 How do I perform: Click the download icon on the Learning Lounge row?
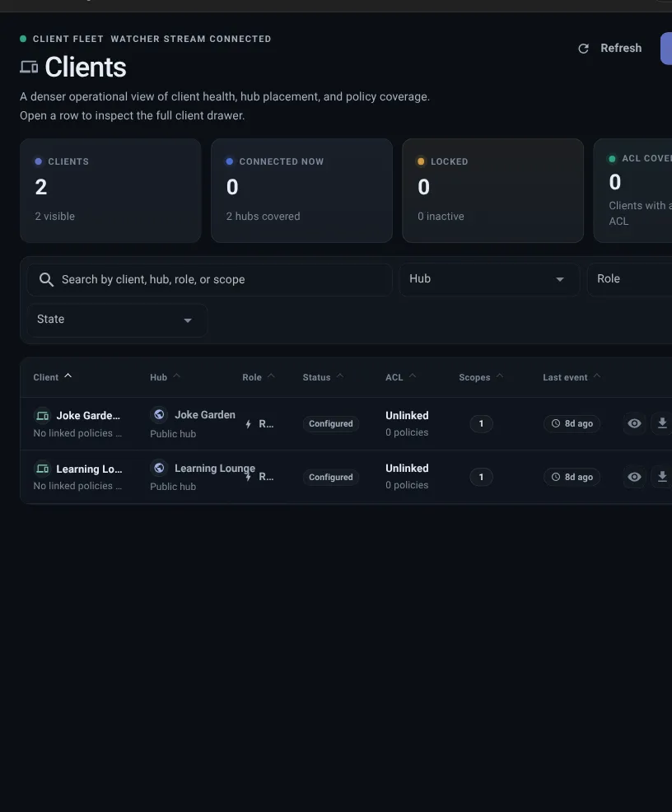click(x=662, y=476)
